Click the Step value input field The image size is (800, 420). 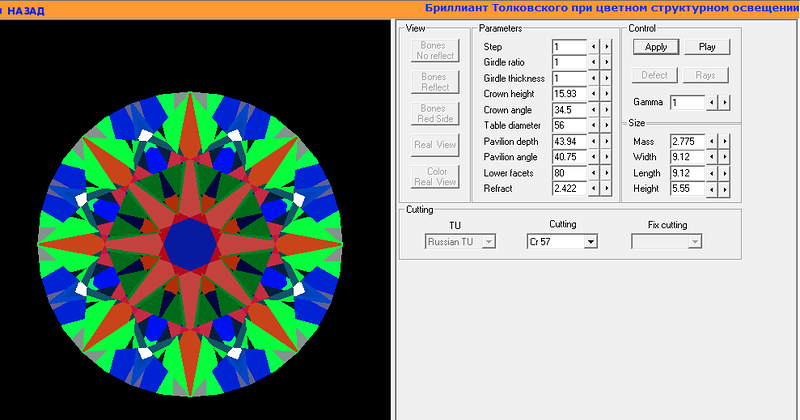click(x=568, y=46)
